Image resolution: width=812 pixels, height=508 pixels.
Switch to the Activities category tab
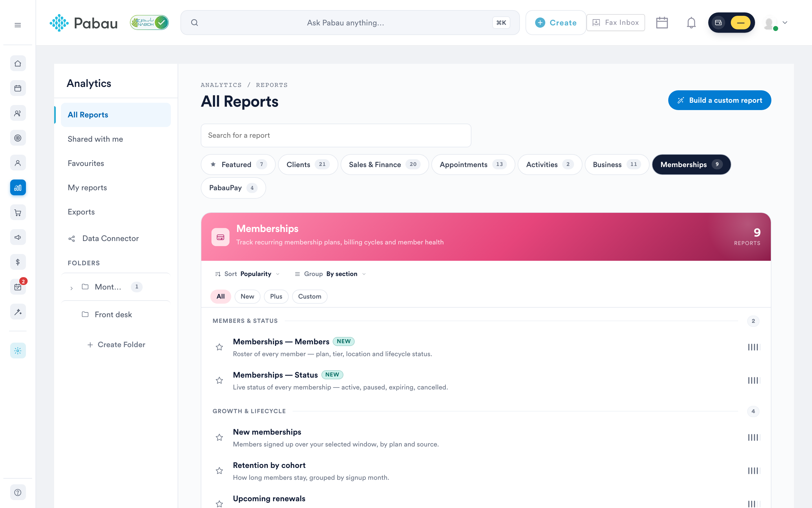point(550,164)
